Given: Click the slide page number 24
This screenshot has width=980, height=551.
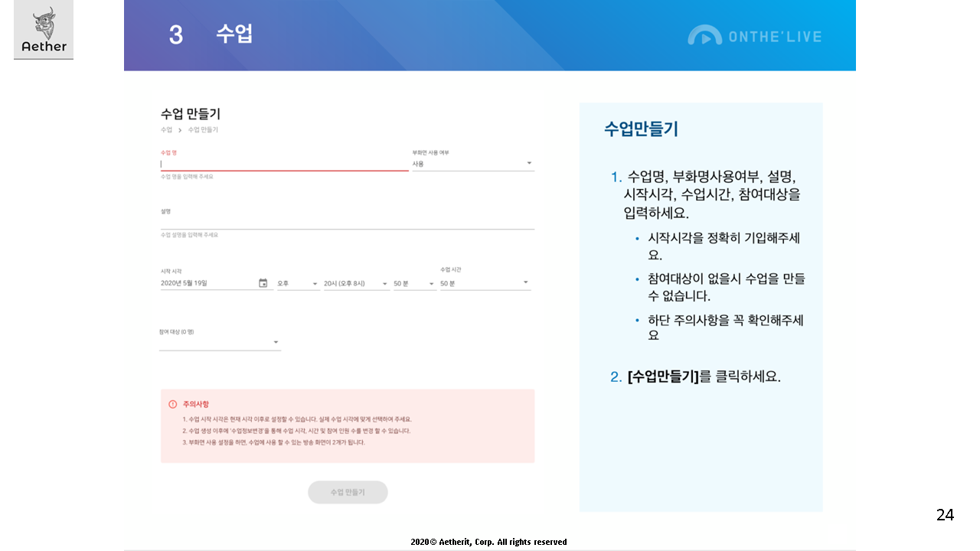Looking at the screenshot, I should point(945,515).
